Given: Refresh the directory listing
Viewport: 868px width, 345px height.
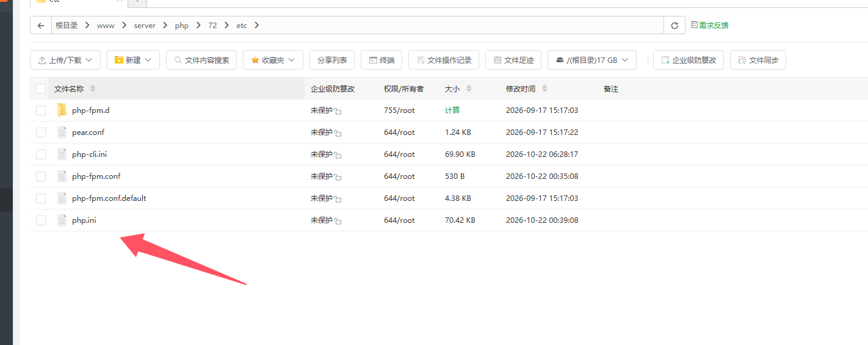Looking at the screenshot, I should [675, 25].
